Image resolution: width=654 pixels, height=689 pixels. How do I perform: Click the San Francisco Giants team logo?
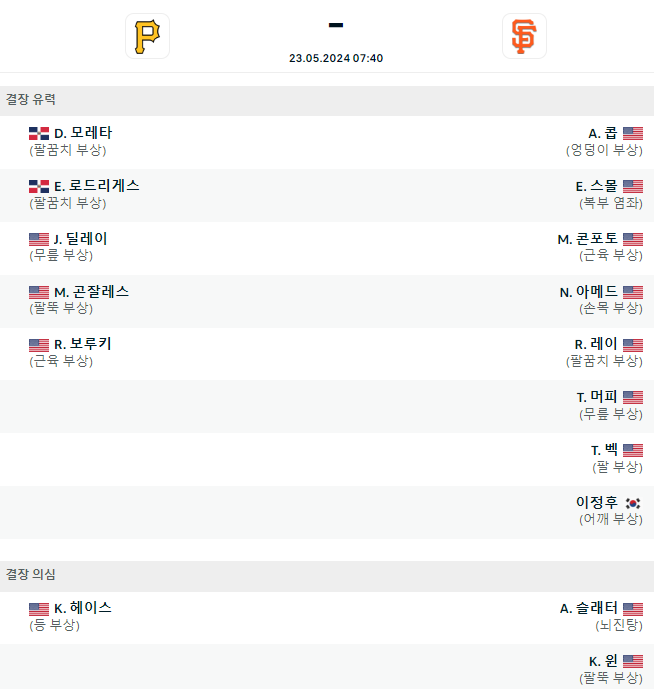tap(524, 36)
